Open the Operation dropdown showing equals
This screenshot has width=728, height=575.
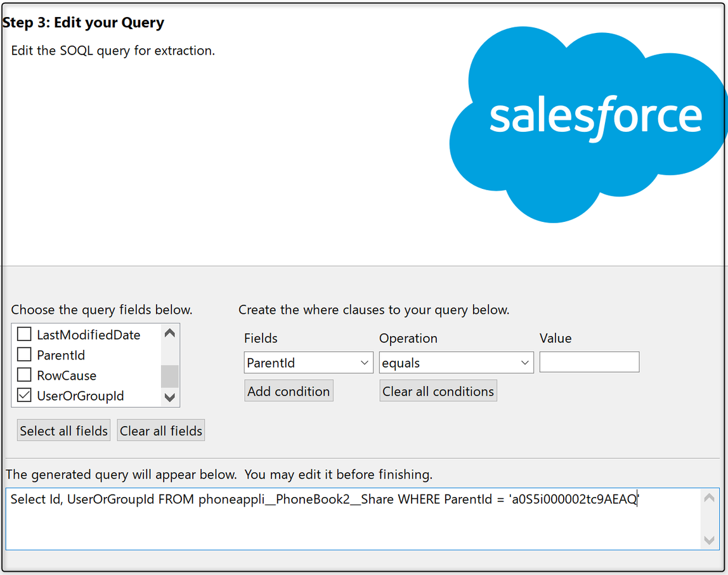[456, 363]
